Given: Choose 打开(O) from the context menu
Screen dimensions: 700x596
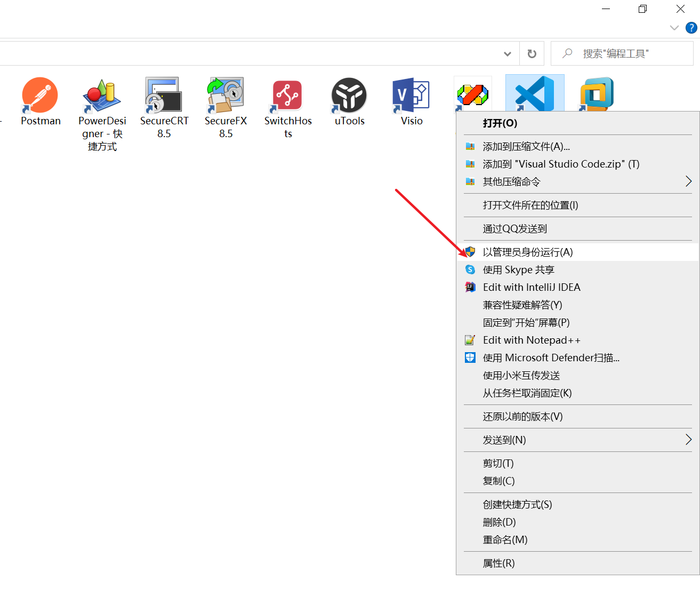Looking at the screenshot, I should pos(578,123).
